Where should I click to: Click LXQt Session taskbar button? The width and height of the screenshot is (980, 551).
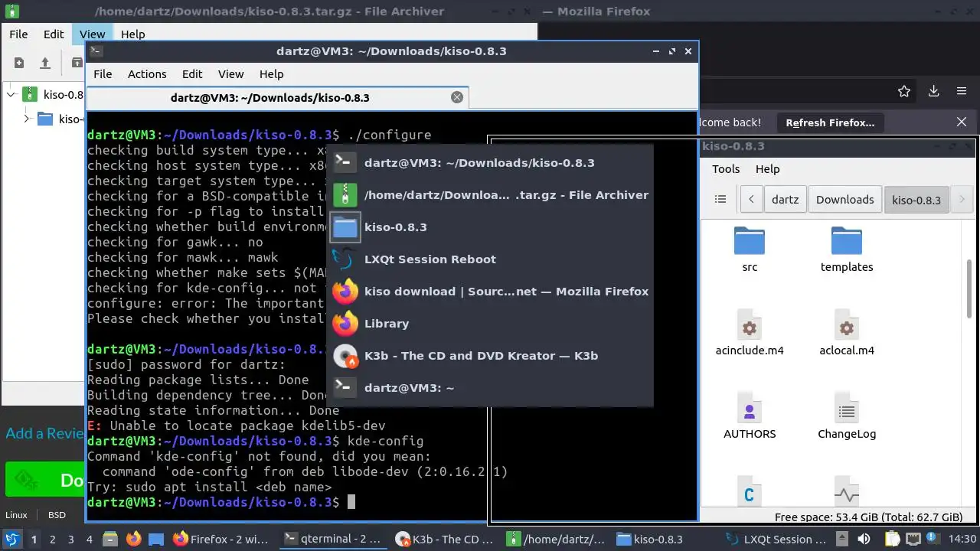(777, 539)
